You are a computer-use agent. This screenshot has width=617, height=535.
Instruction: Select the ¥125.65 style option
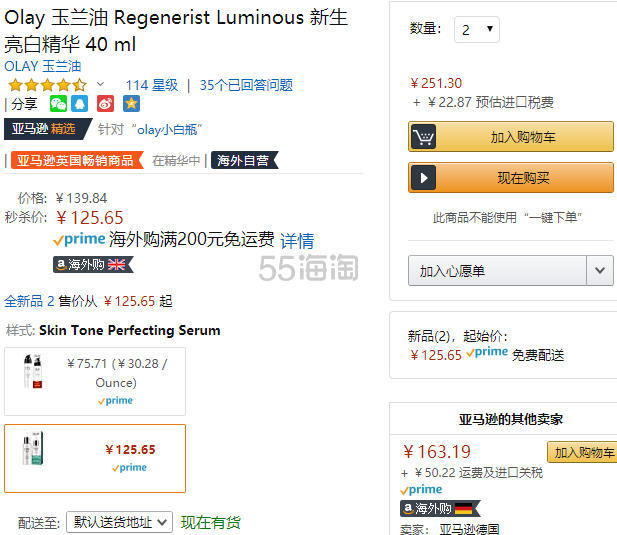(95, 458)
